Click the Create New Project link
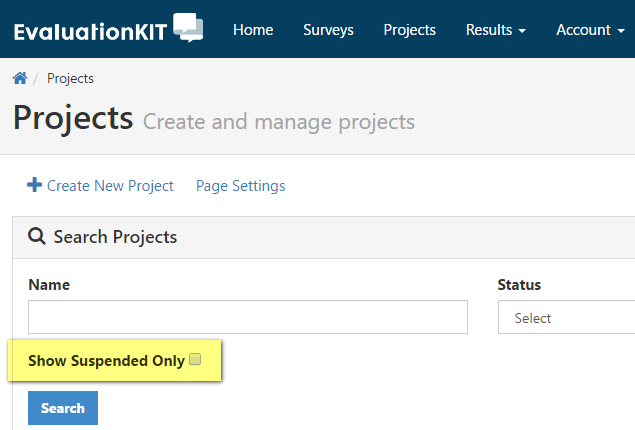 [x=110, y=186]
